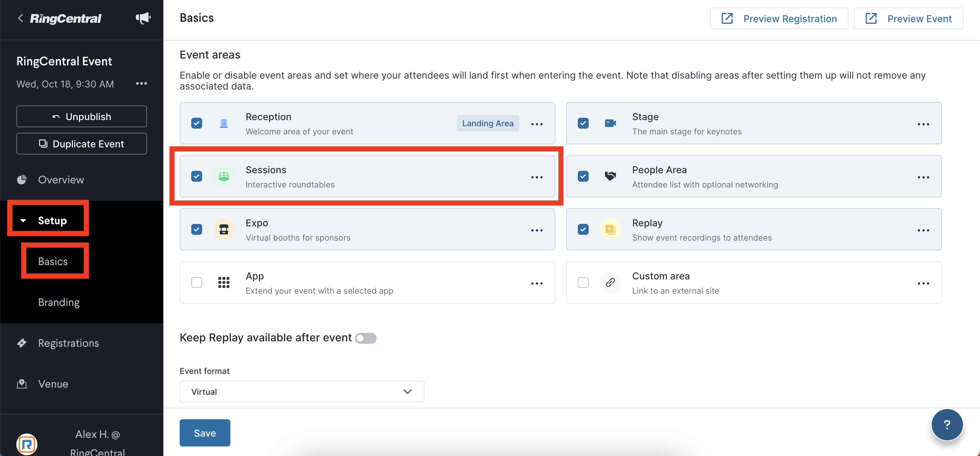Click the Overview pie chart icon

pos(22,180)
